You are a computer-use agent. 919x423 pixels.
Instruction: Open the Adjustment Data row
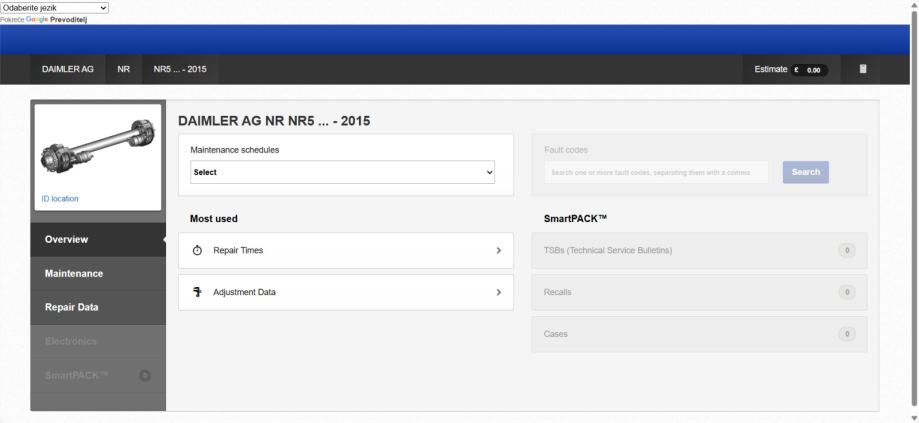(346, 292)
